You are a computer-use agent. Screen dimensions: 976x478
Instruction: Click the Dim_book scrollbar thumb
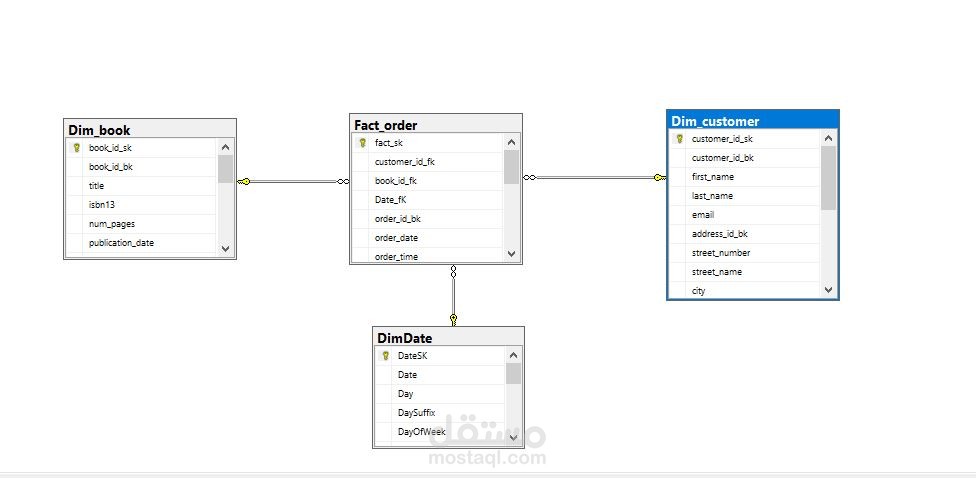[225, 169]
